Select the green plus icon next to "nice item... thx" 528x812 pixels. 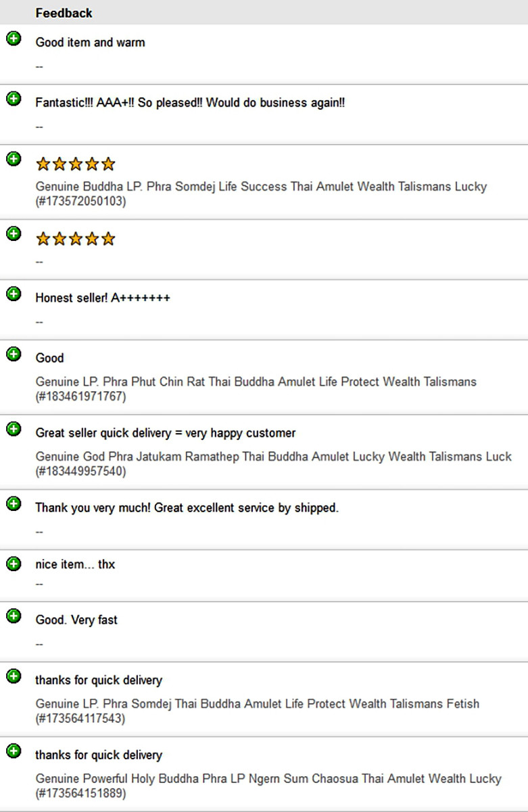pos(14,564)
